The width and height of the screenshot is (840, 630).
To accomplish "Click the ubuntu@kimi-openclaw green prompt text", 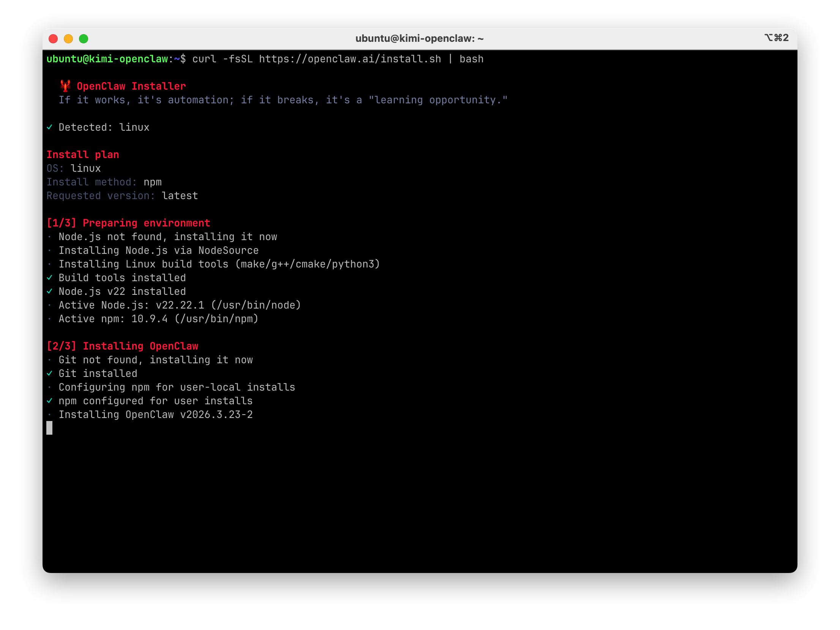I will coord(107,59).
